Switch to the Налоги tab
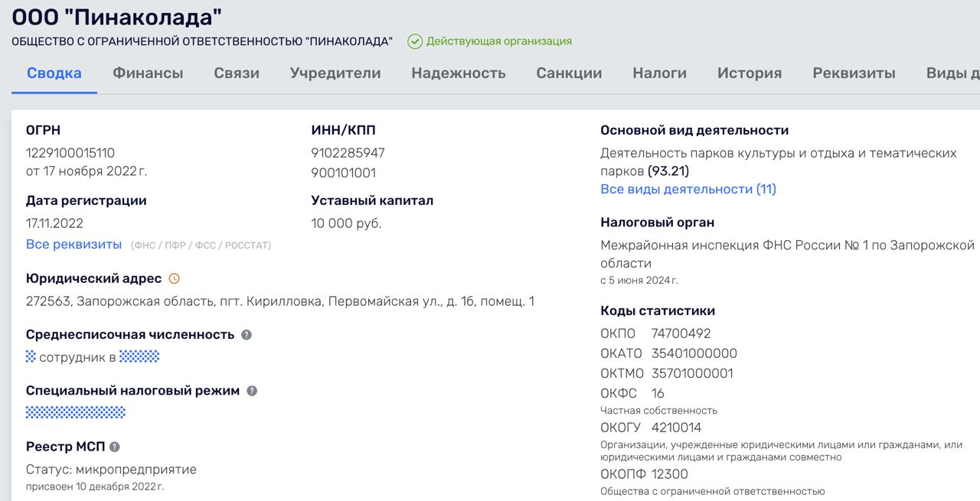 coord(659,73)
